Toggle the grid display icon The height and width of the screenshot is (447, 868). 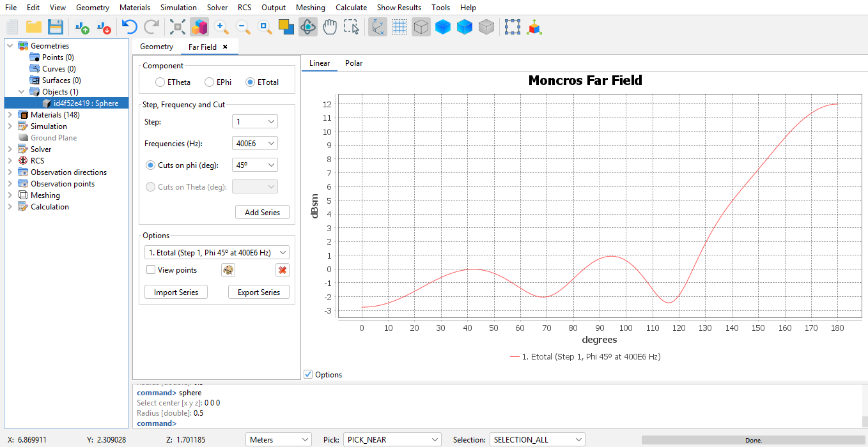click(399, 27)
